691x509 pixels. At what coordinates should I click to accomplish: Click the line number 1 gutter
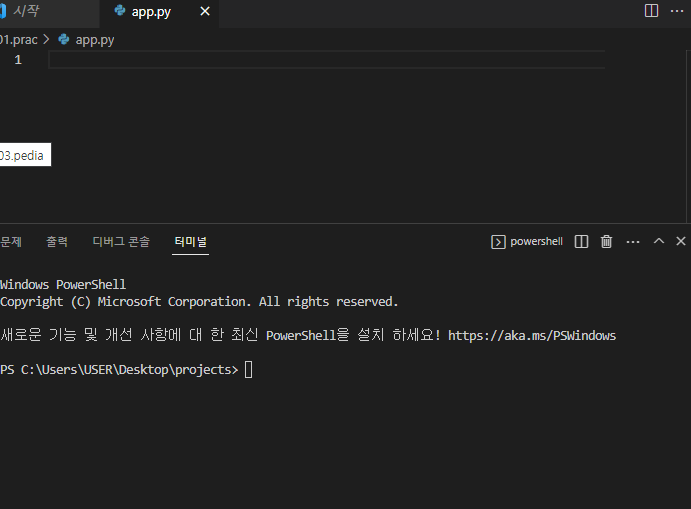tap(18, 59)
